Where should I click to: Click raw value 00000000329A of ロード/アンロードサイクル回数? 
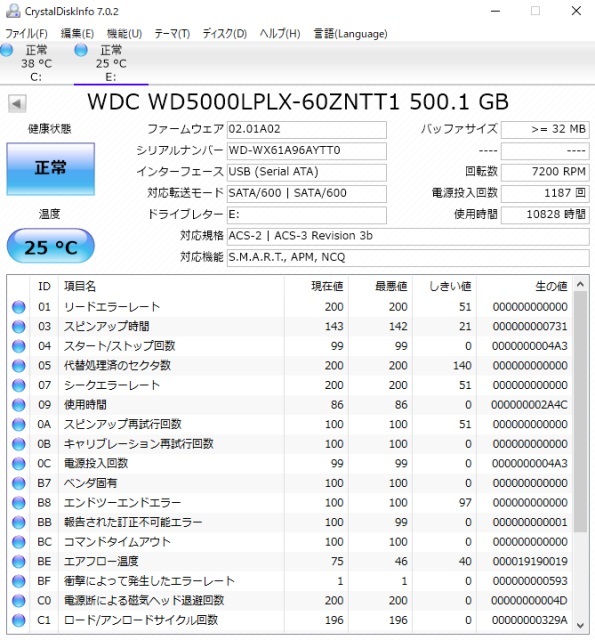[x=530, y=620]
